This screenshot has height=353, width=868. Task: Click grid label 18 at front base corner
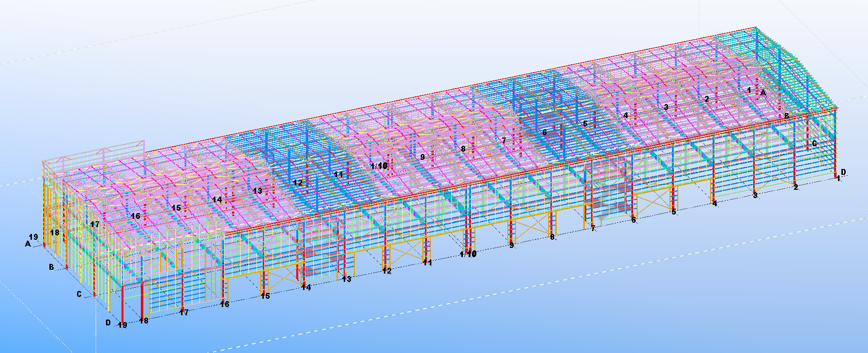coord(144,320)
